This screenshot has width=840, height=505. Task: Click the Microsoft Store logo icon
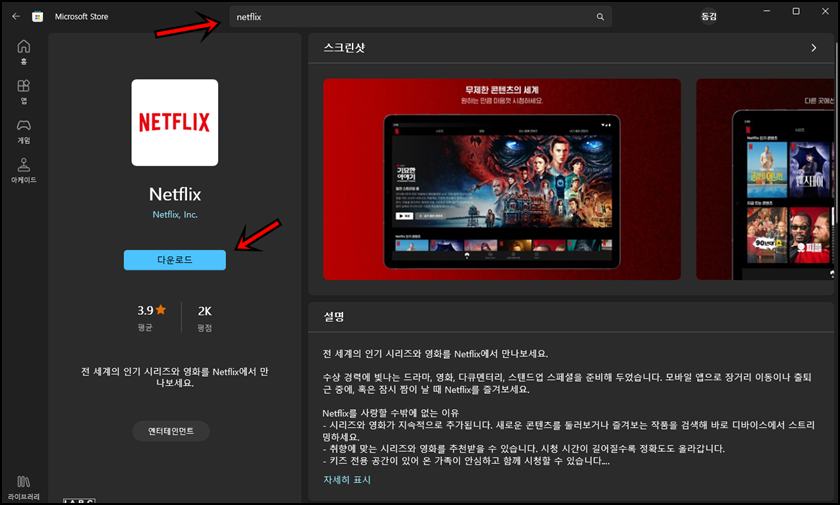coord(38,17)
